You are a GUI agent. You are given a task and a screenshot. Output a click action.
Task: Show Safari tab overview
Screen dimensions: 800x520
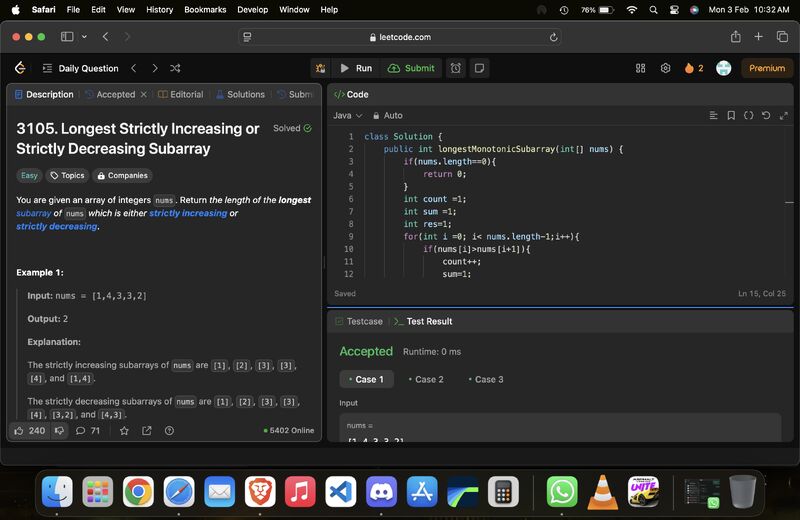click(x=782, y=37)
